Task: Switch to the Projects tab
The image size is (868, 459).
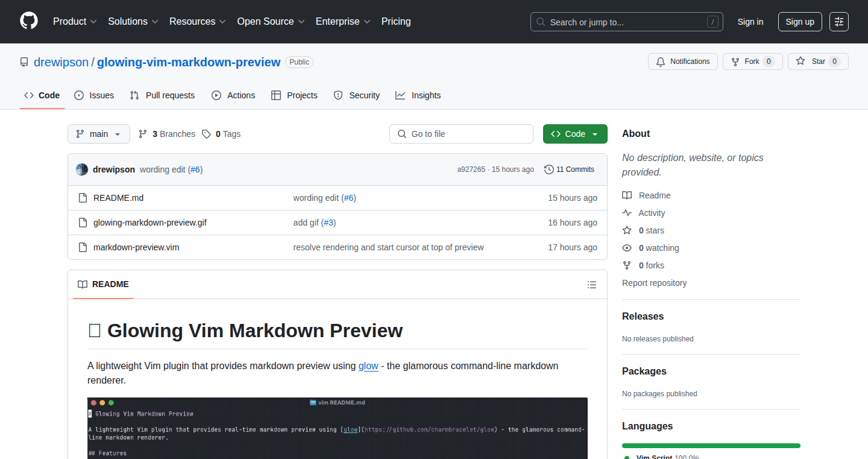Action: pos(294,95)
